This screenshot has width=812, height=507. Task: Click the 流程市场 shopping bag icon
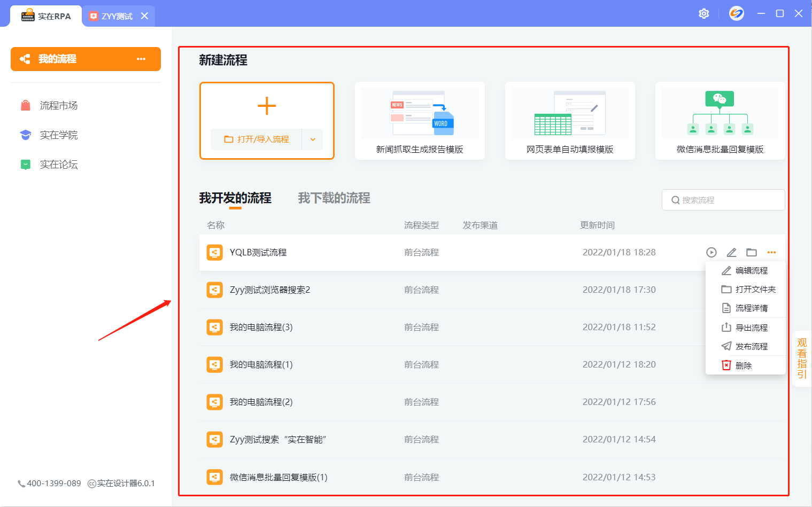click(x=26, y=105)
